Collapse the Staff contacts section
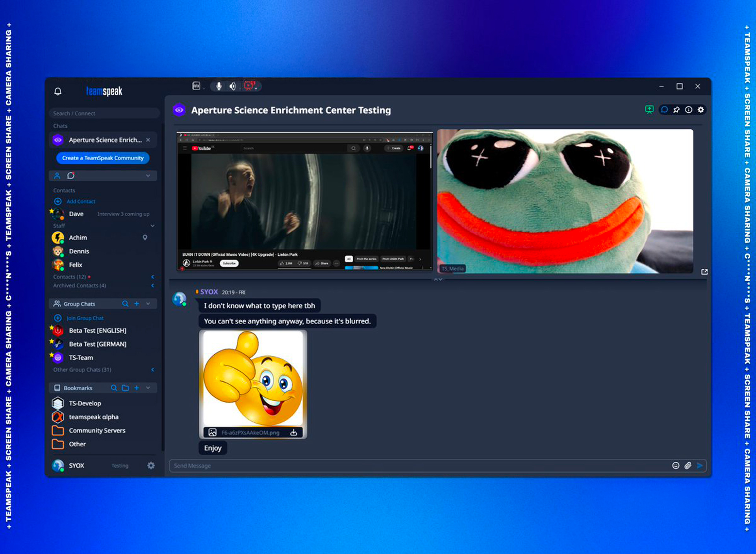The height and width of the screenshot is (554, 756). pyautogui.click(x=153, y=226)
